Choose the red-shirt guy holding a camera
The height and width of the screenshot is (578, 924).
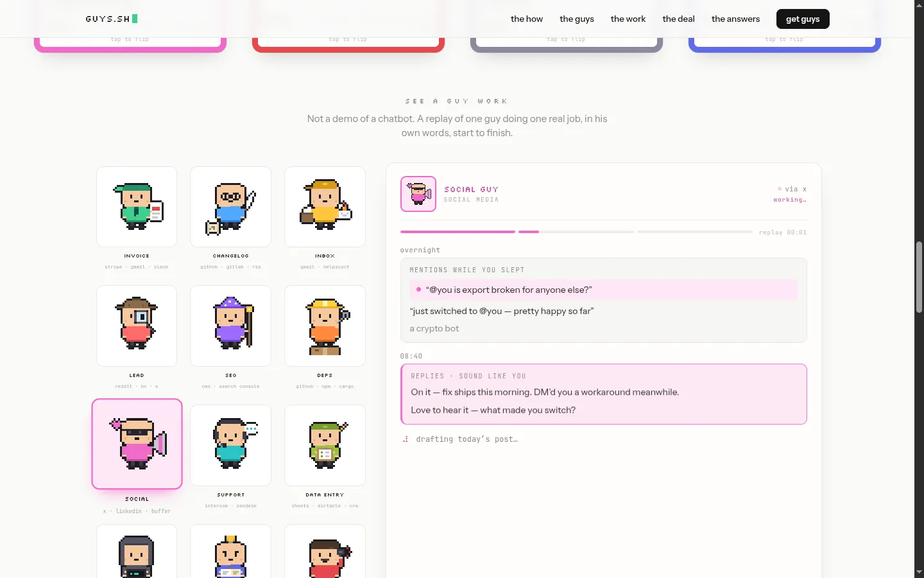tap(325, 552)
